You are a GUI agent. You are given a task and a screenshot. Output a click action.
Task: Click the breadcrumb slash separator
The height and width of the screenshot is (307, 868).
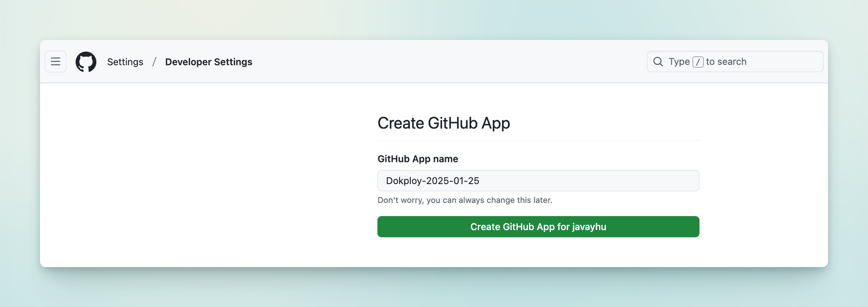pos(154,62)
